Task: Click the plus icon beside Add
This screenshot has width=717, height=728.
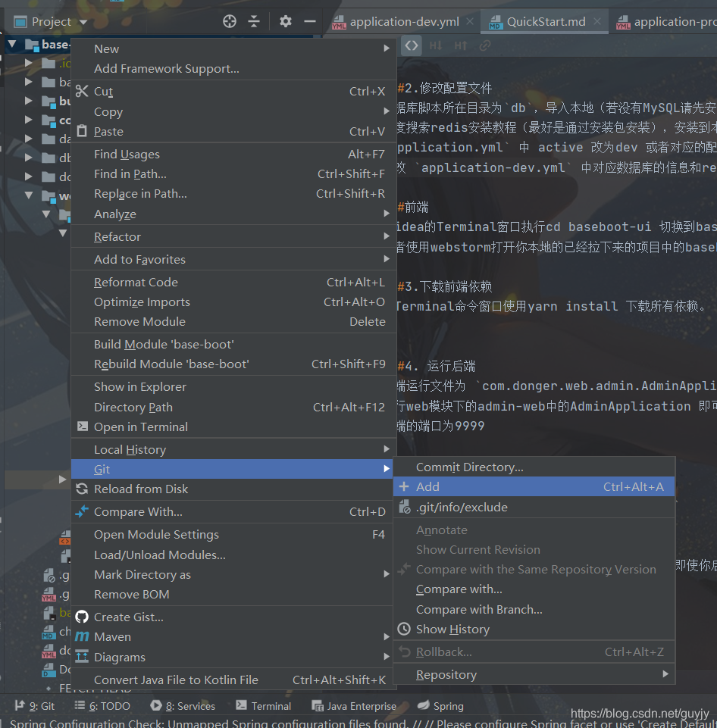Action: pos(404,486)
